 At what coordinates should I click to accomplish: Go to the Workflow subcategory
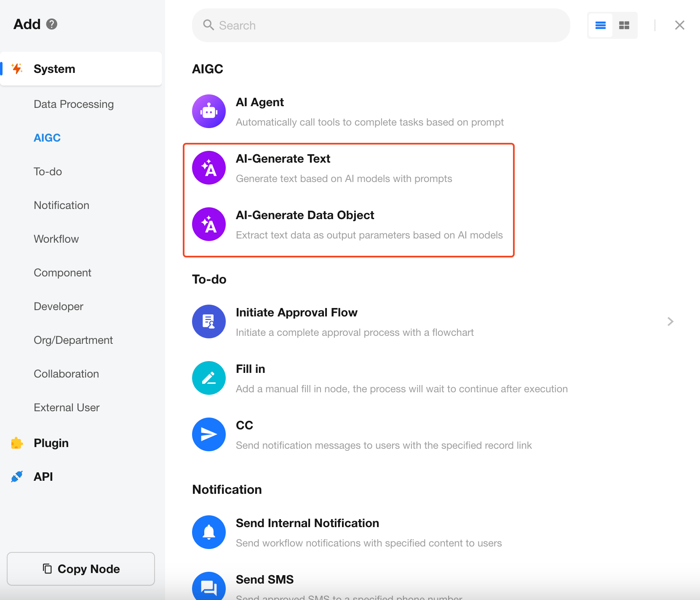tap(56, 239)
